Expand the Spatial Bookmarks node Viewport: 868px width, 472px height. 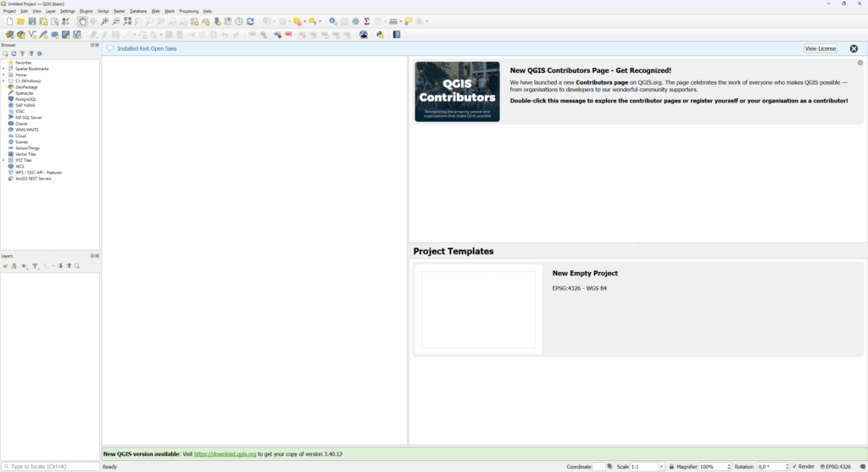3,69
